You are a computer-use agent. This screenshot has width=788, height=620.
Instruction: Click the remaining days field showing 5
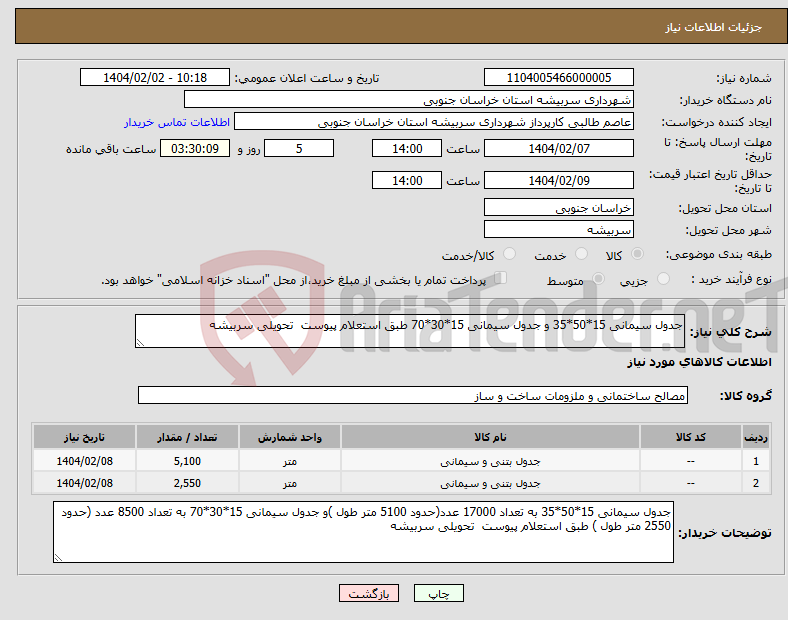(299, 148)
